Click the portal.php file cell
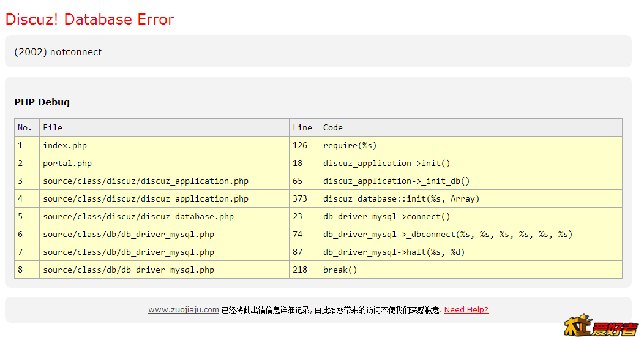 point(164,163)
